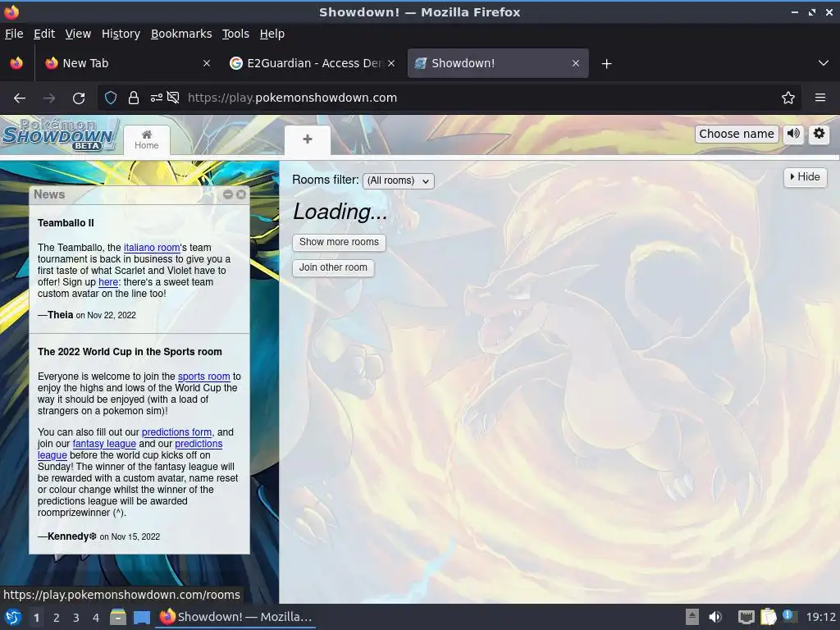Open the fantasy league link
Screen dimensions: 840x630
click(104, 444)
